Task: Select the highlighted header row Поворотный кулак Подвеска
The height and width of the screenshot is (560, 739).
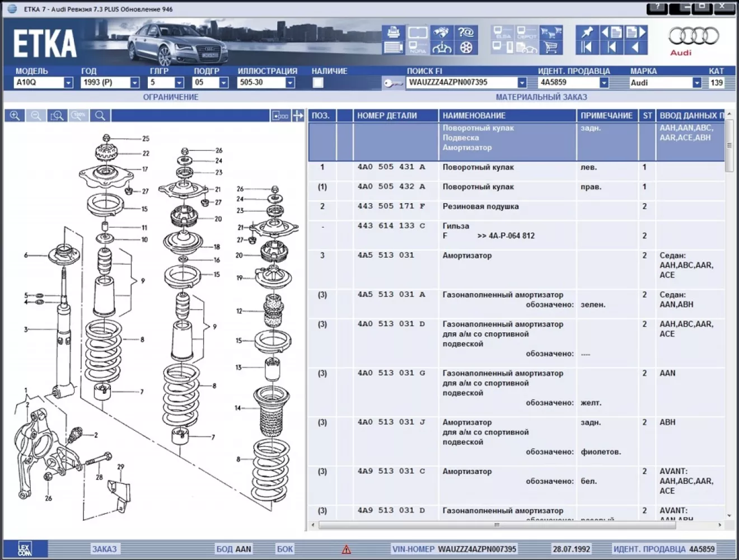Action: tap(516, 142)
